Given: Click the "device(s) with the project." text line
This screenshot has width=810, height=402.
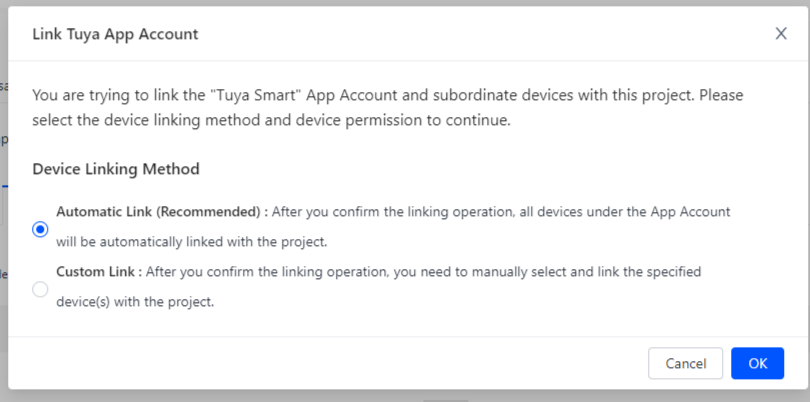Looking at the screenshot, I should click(135, 302).
